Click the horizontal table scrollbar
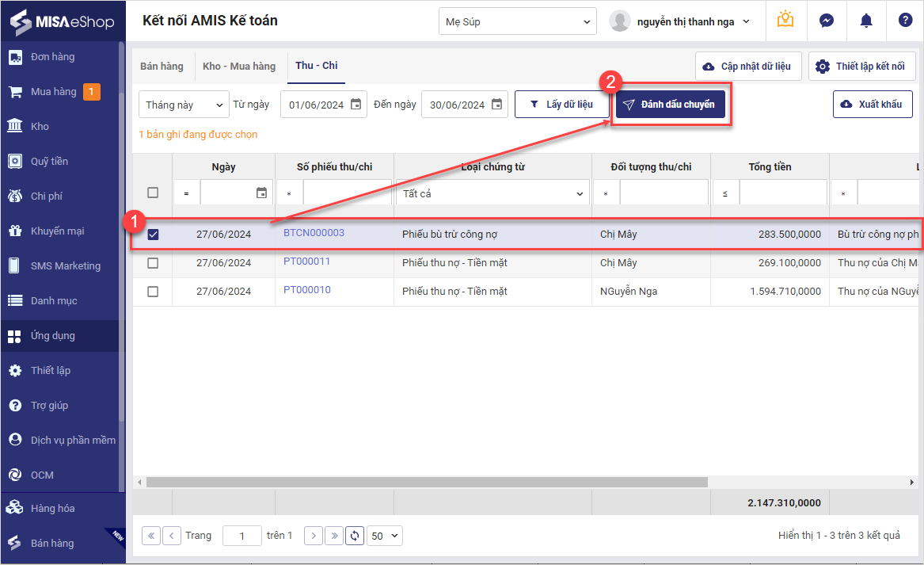The width and height of the screenshot is (924, 565). pos(427,483)
